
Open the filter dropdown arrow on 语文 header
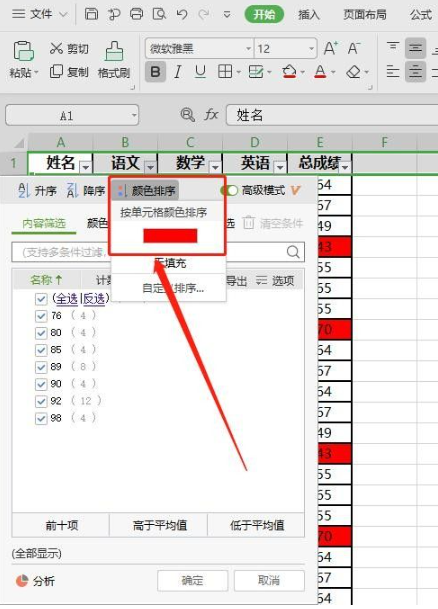(x=150, y=167)
